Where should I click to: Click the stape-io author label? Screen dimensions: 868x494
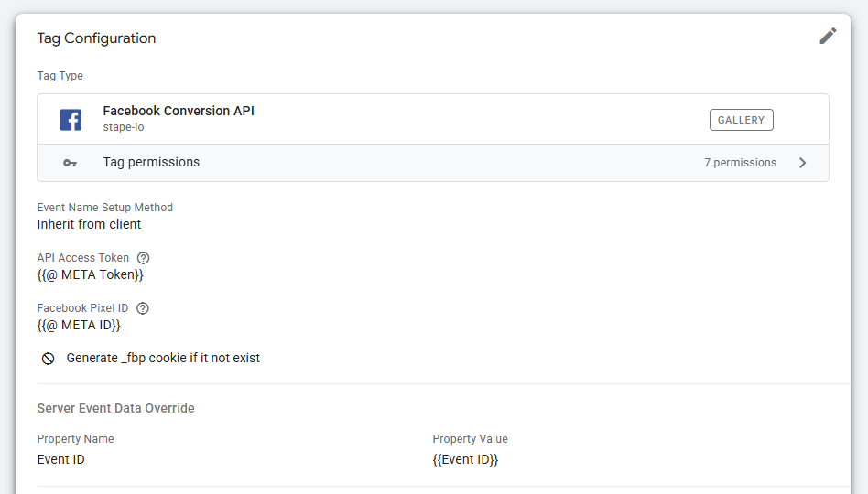(124, 127)
